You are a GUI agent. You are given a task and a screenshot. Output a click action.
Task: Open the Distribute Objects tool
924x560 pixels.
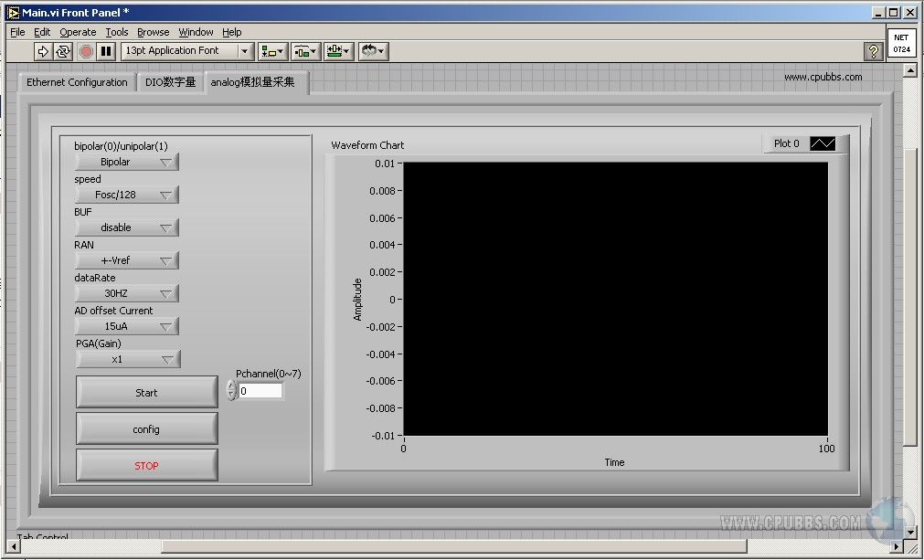(306, 51)
